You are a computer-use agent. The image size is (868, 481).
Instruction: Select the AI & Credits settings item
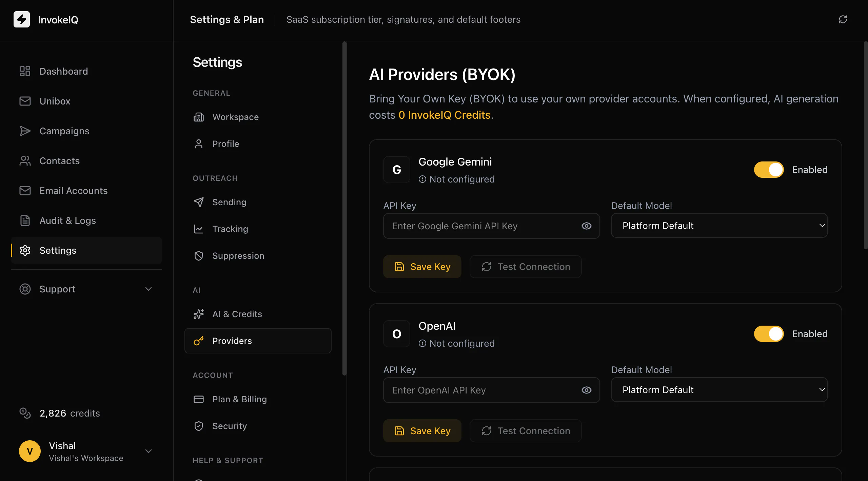click(x=258, y=314)
